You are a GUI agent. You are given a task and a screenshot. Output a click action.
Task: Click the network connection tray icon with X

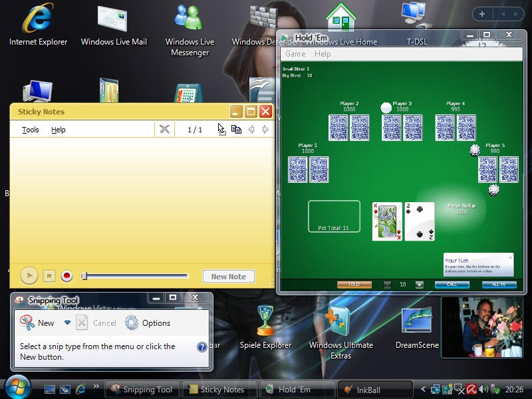point(459,389)
